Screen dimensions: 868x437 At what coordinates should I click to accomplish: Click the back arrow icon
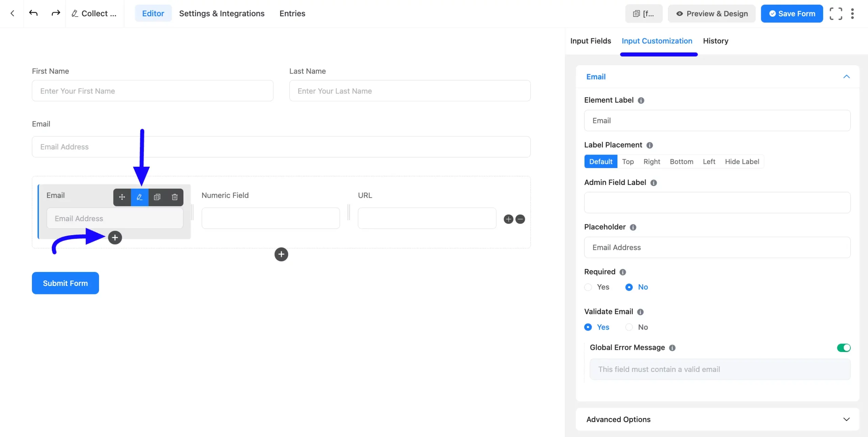(x=12, y=13)
